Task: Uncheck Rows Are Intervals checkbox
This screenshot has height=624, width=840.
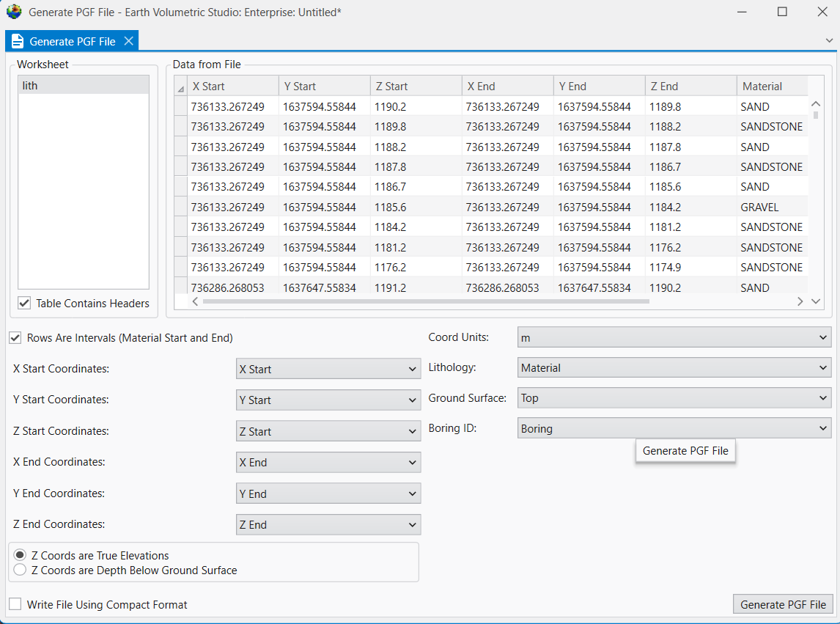Action: coord(15,338)
